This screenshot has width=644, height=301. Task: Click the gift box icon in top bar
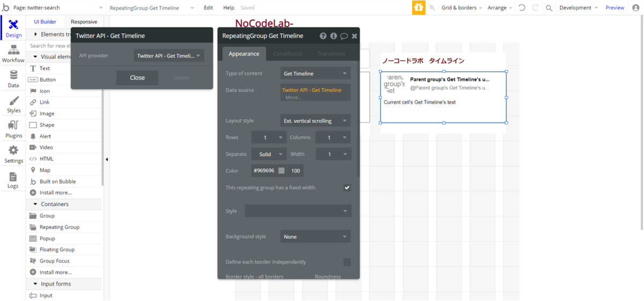pyautogui.click(x=418, y=8)
